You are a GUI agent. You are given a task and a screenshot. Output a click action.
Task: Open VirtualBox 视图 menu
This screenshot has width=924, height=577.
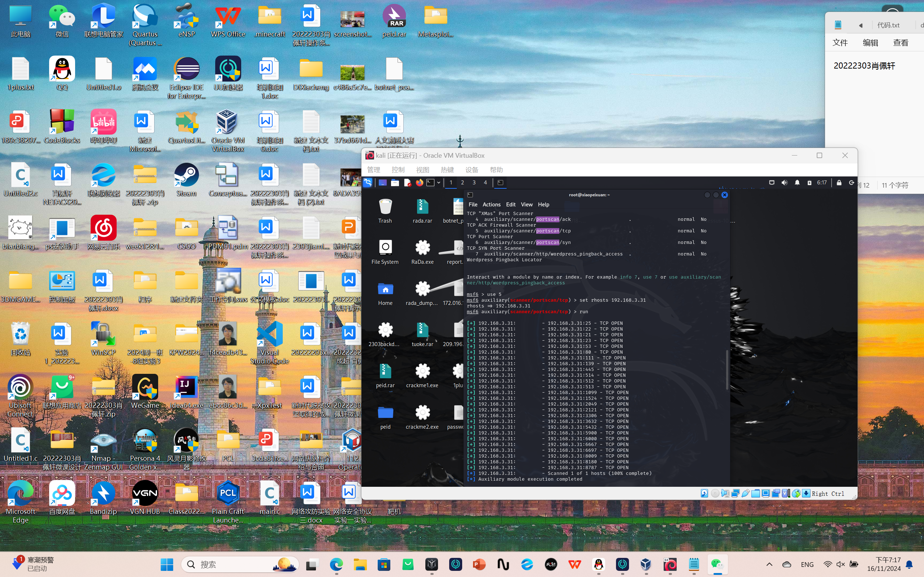(422, 170)
